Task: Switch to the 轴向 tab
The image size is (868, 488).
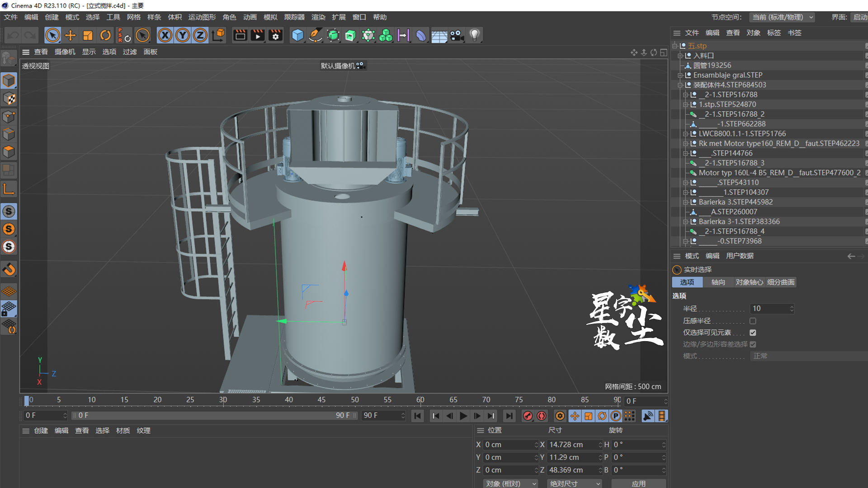Action: 718,282
